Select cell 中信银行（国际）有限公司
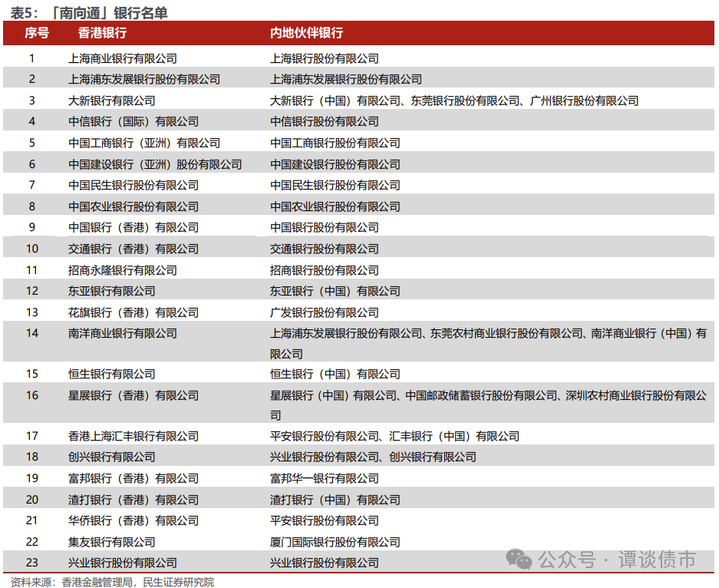Image resolution: width=719 pixels, height=588 pixels. [x=134, y=121]
